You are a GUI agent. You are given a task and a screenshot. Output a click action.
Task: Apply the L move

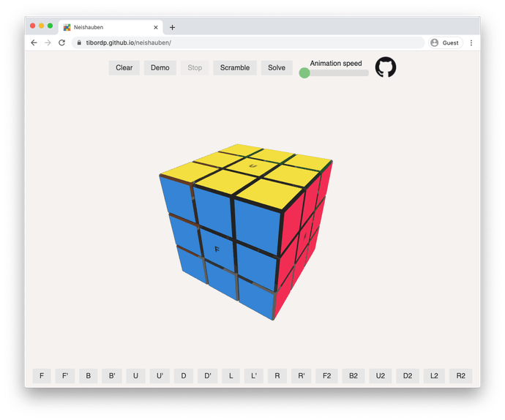231,376
